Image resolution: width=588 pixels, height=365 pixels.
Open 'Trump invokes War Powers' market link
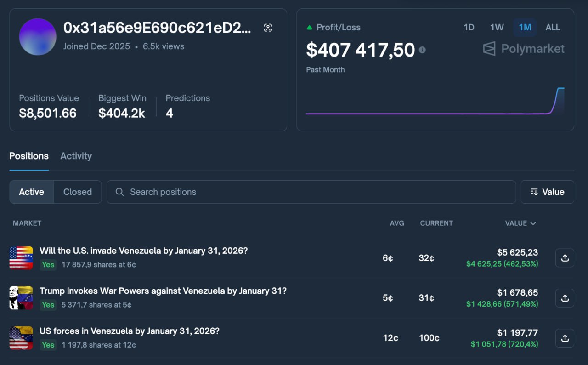(x=163, y=291)
